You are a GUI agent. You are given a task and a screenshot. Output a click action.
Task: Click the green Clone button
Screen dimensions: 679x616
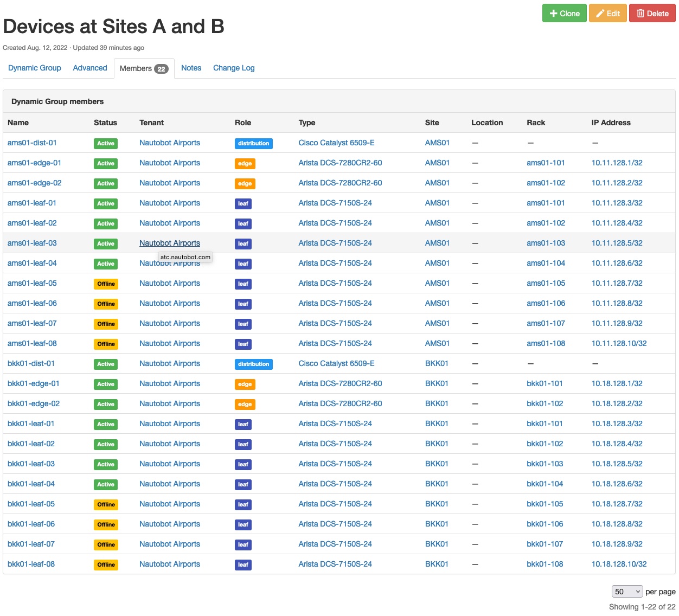coord(564,14)
